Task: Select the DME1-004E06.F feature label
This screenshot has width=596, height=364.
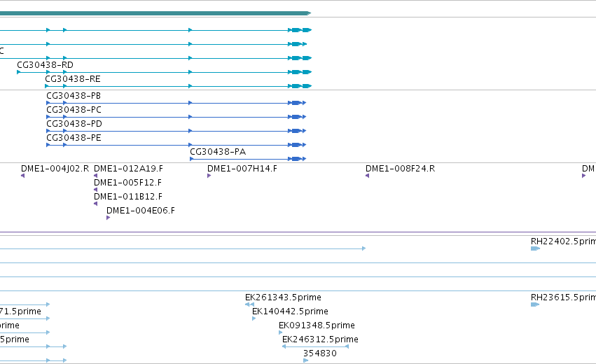Action: tap(141, 211)
